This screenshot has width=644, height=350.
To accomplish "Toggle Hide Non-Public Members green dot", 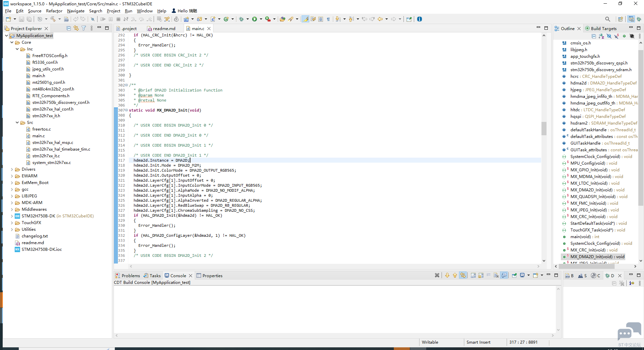I will pos(624,36).
